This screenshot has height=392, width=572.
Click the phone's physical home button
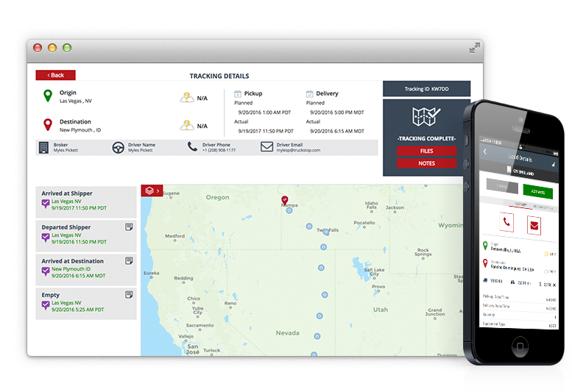[x=520, y=346]
